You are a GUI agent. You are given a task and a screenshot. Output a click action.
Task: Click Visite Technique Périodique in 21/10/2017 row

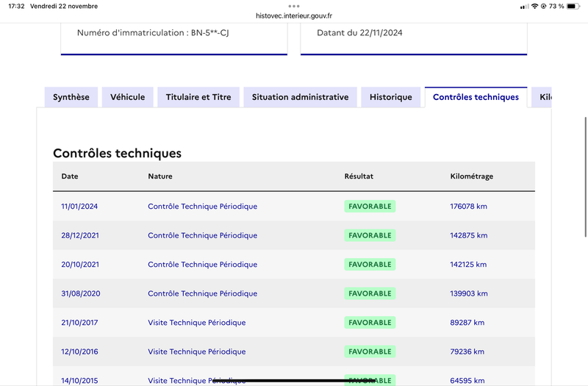[197, 323]
